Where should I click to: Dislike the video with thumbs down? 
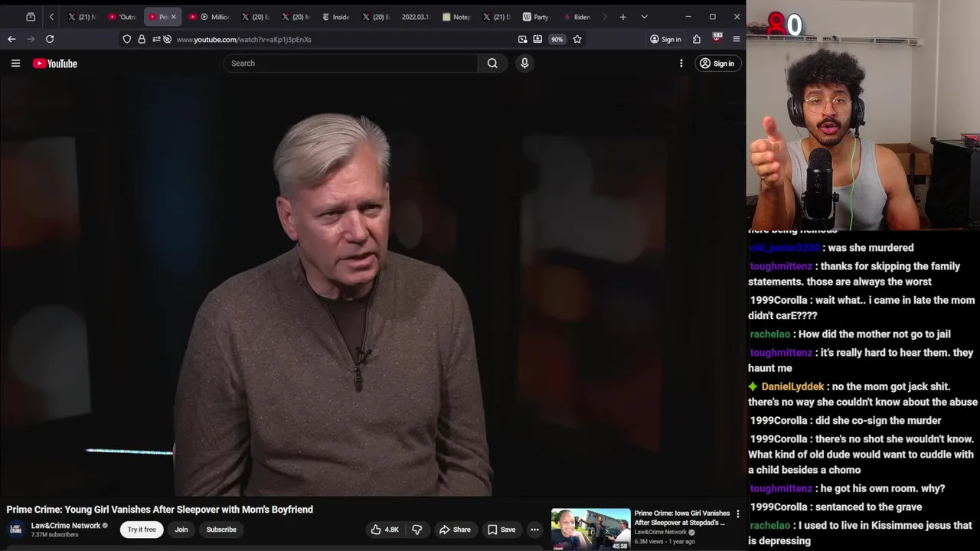[417, 530]
